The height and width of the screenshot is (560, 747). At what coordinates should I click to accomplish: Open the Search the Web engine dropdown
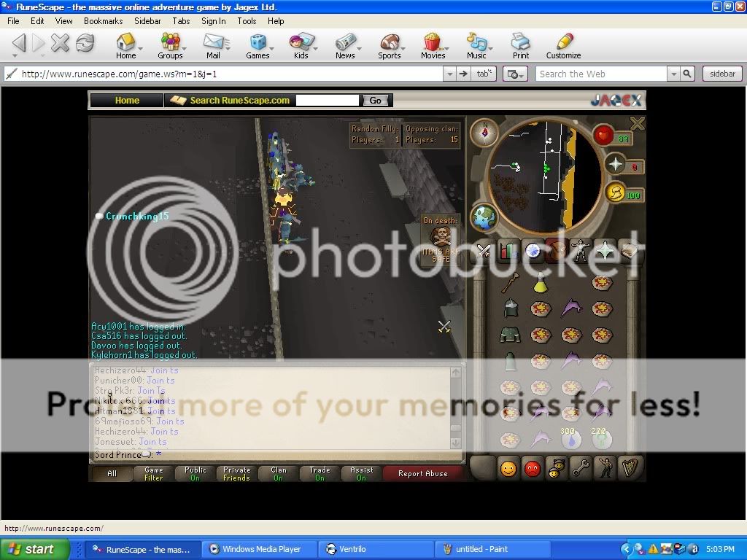click(x=673, y=74)
